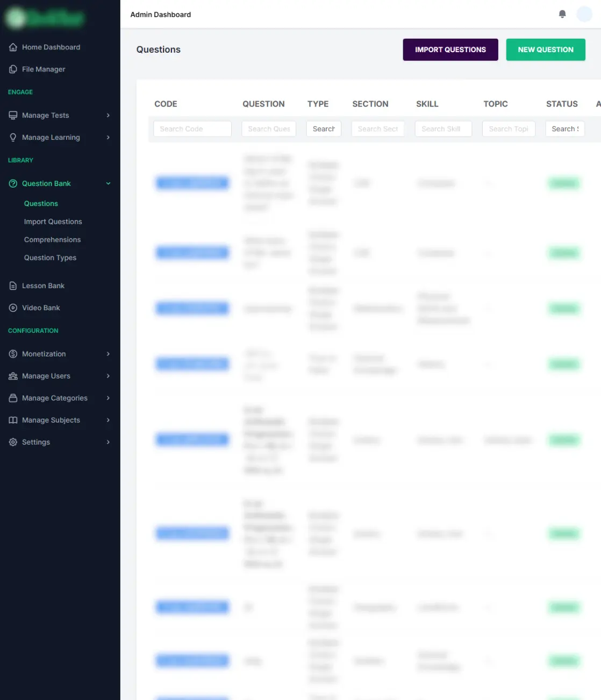The image size is (601, 700).
Task: Click the Manage Users people icon
Action: [x=13, y=376]
